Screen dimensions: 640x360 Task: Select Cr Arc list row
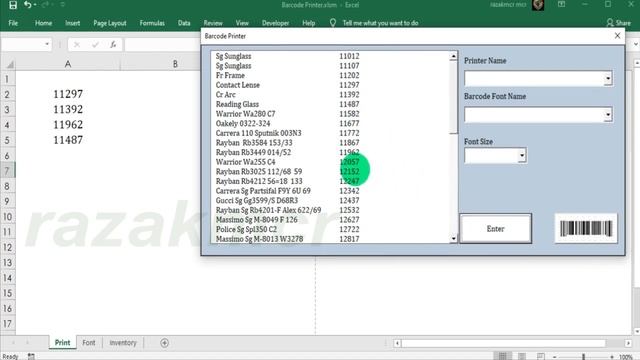point(331,94)
